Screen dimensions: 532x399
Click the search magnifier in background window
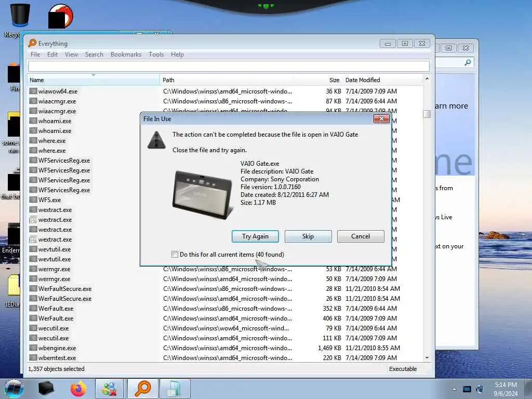pos(468,62)
